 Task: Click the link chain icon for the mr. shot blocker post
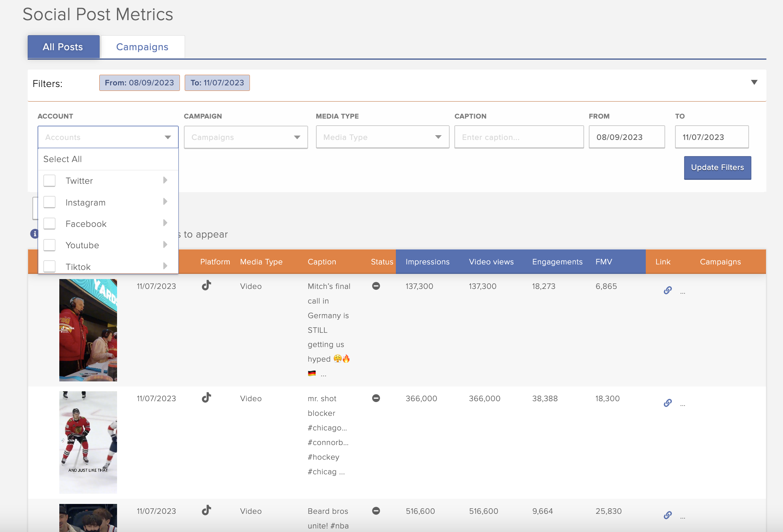(x=668, y=403)
